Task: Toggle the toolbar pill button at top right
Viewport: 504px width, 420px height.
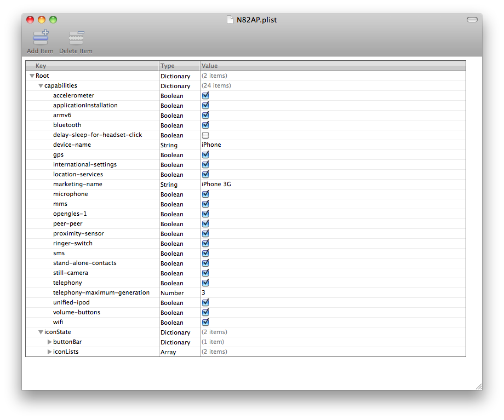Action: point(472,20)
